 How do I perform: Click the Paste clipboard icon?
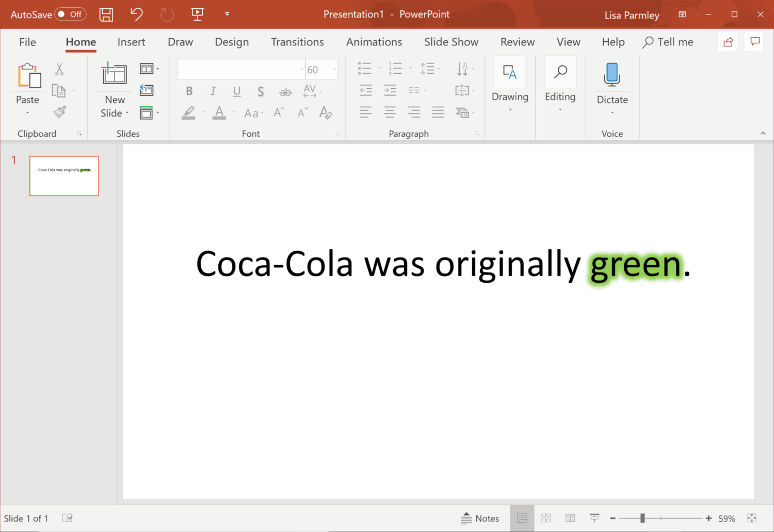point(29,75)
